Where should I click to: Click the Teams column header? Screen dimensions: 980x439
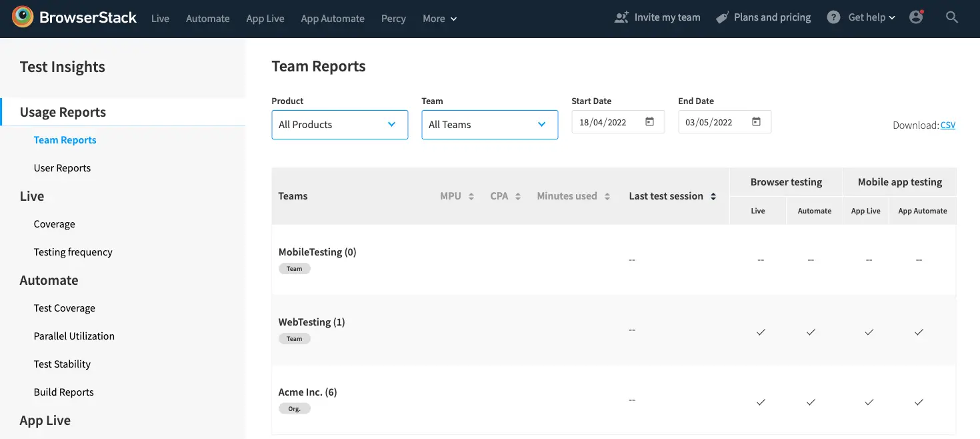point(293,196)
